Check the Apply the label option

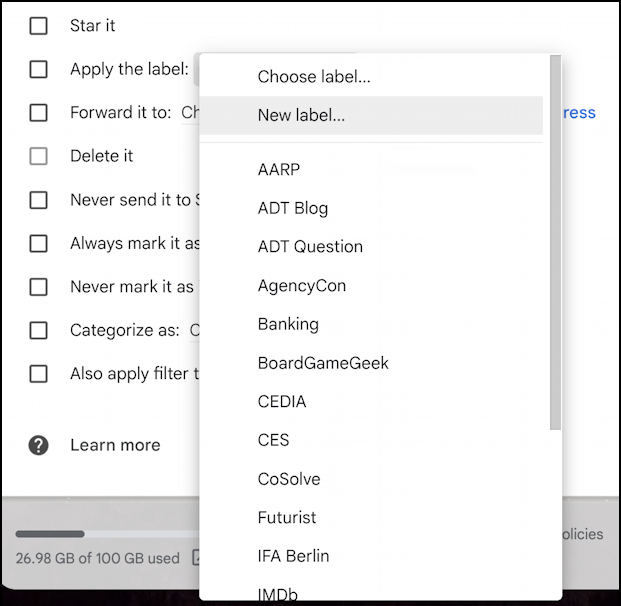38,69
